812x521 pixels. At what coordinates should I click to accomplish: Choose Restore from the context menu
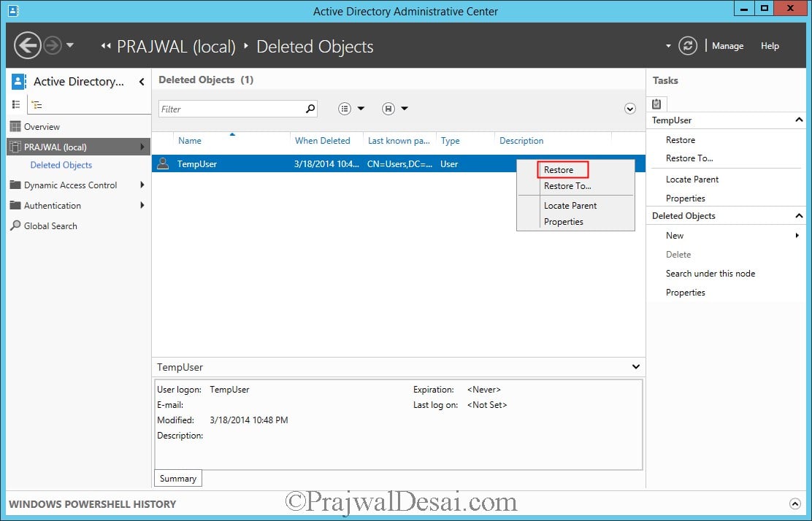pos(558,170)
